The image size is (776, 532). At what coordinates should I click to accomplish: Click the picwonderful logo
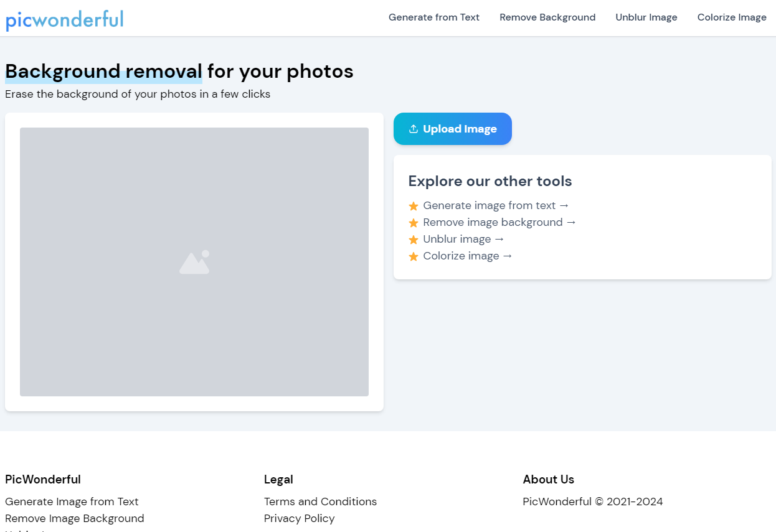point(64,19)
